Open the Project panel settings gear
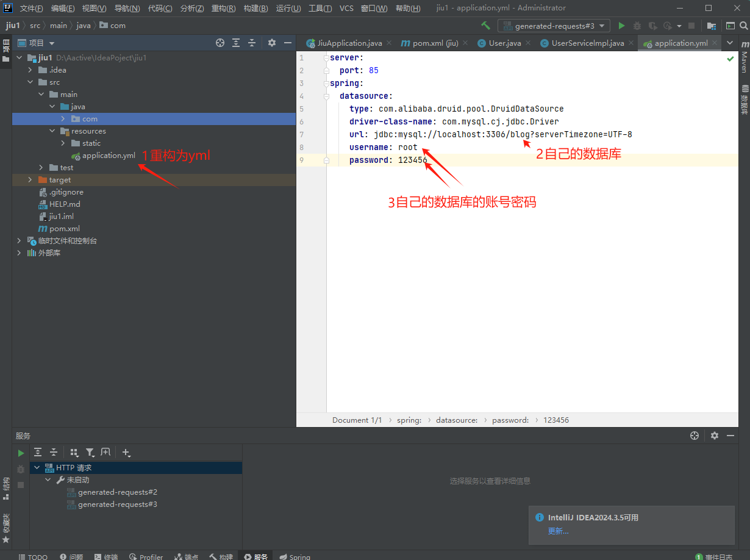750x560 pixels. tap(272, 43)
